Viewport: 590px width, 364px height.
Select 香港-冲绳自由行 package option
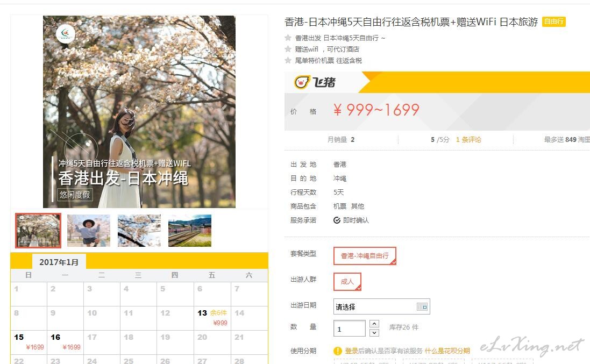(365, 256)
